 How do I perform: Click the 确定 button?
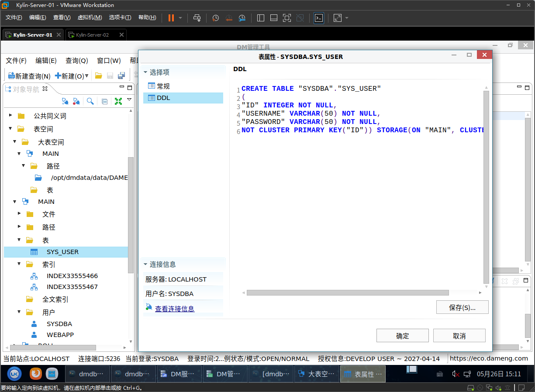coord(403,336)
